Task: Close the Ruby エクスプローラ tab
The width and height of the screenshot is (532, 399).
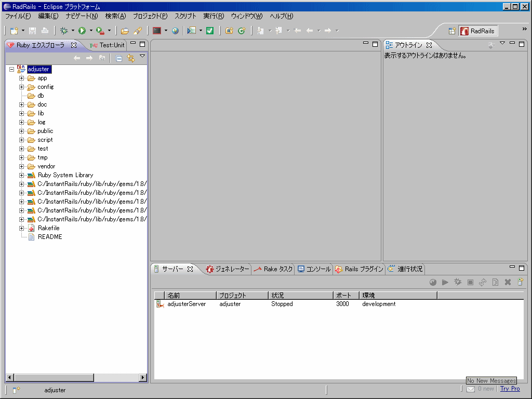Action: tap(74, 45)
